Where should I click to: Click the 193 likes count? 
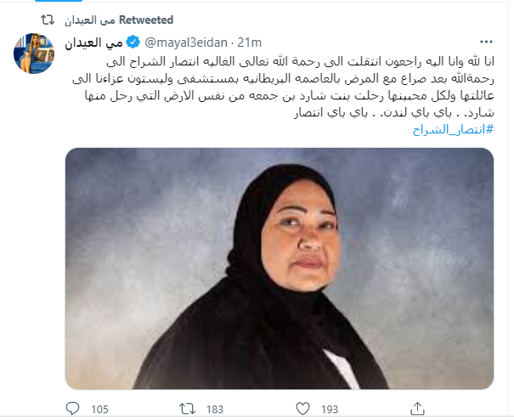coord(330,409)
